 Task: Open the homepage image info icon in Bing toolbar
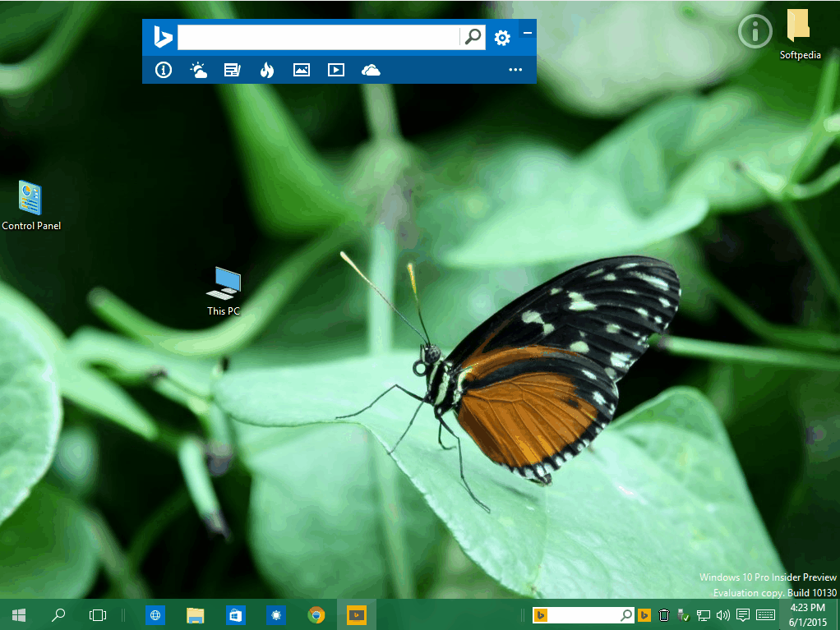[164, 70]
